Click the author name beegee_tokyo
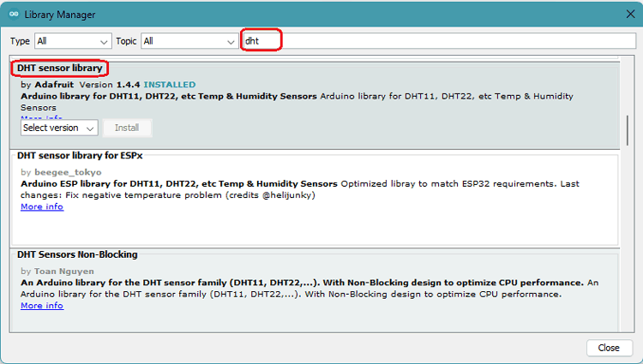 pyautogui.click(x=68, y=172)
